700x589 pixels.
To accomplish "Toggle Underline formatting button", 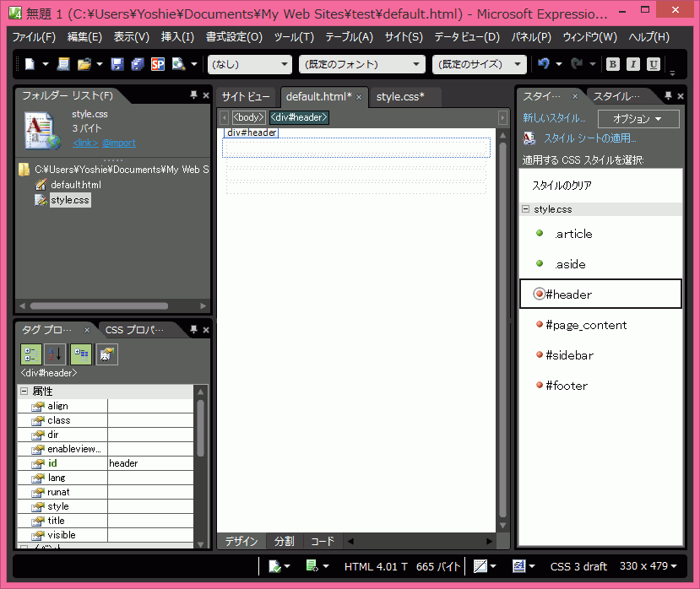I will pos(654,64).
